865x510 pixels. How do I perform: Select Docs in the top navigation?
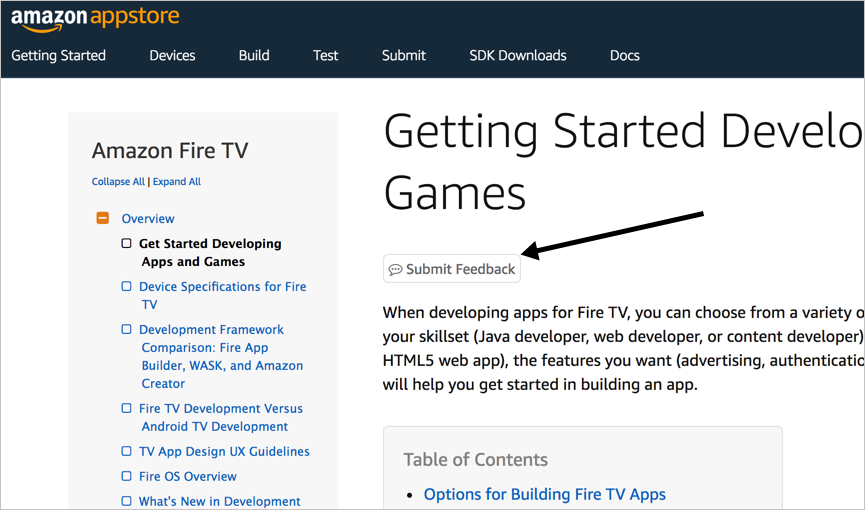(624, 55)
